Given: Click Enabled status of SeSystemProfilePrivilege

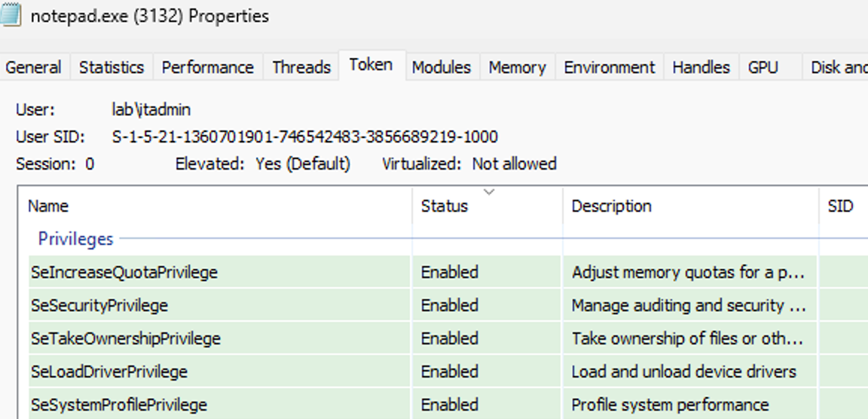Looking at the screenshot, I should (450, 405).
